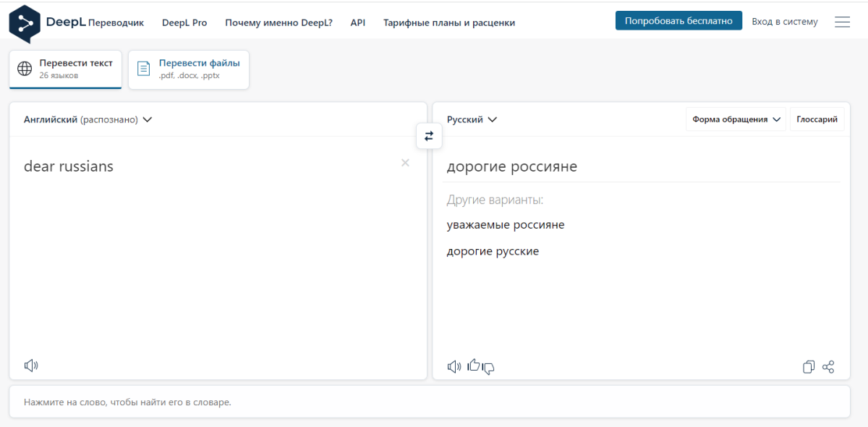Copy the translated text to clipboard

[809, 367]
